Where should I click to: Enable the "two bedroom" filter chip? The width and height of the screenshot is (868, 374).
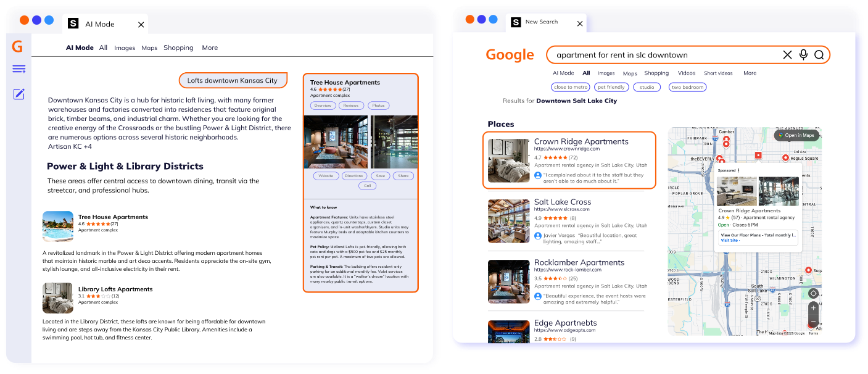(x=687, y=87)
